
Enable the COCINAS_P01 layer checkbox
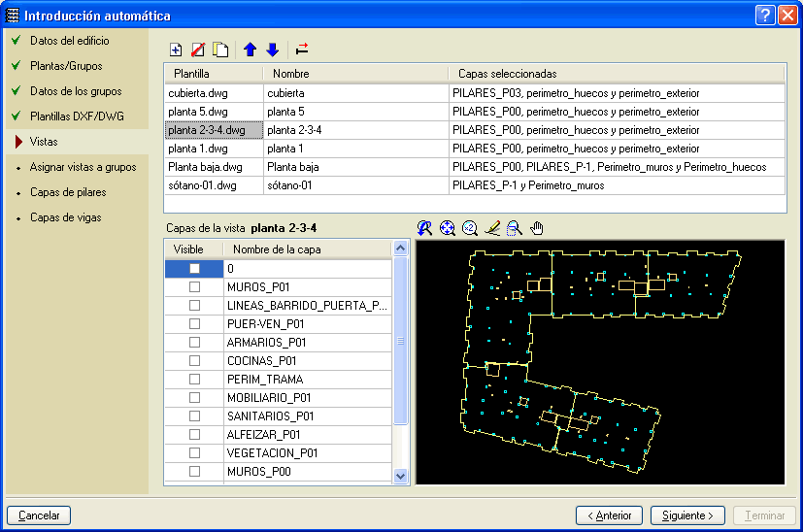194,361
